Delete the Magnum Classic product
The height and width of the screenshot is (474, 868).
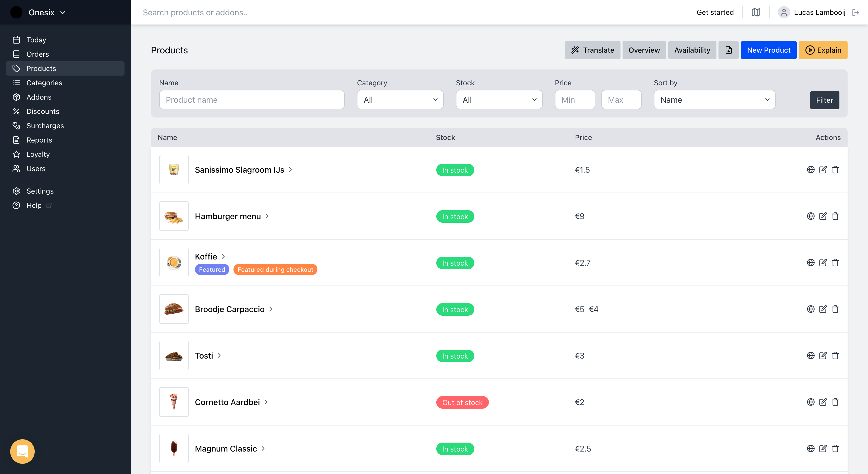click(x=835, y=449)
